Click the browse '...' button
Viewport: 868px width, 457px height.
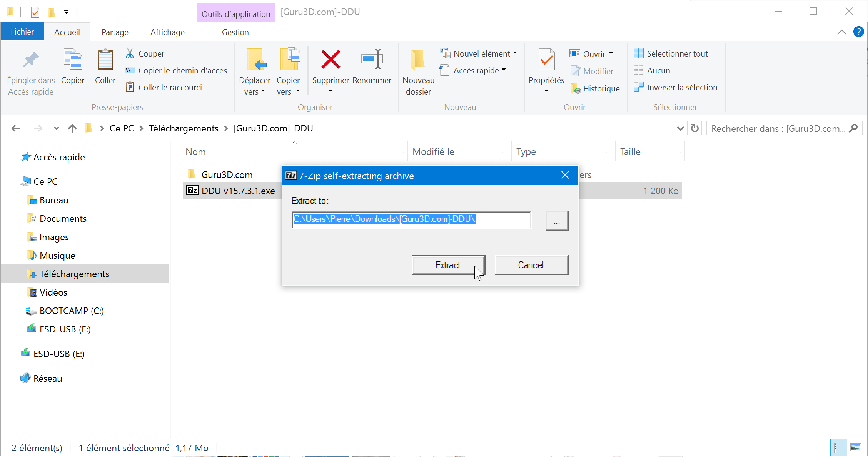tap(557, 221)
